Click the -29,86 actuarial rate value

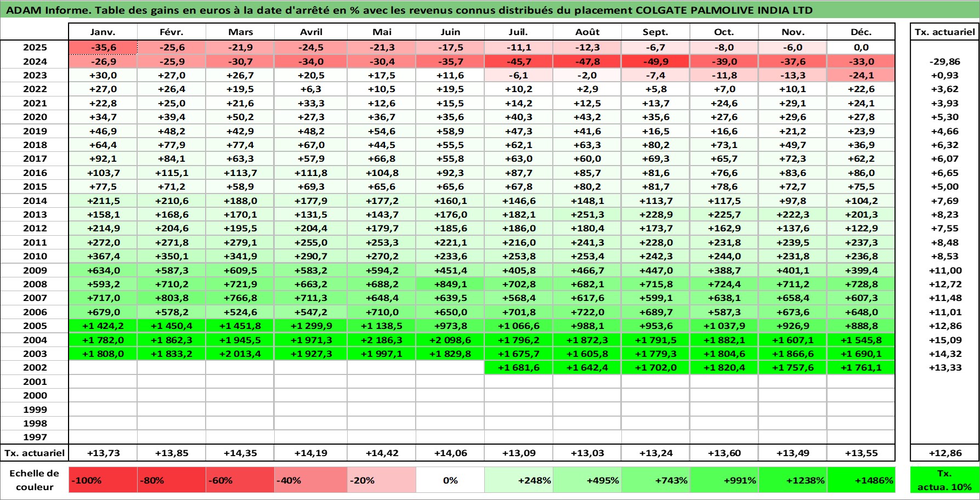pos(945,61)
